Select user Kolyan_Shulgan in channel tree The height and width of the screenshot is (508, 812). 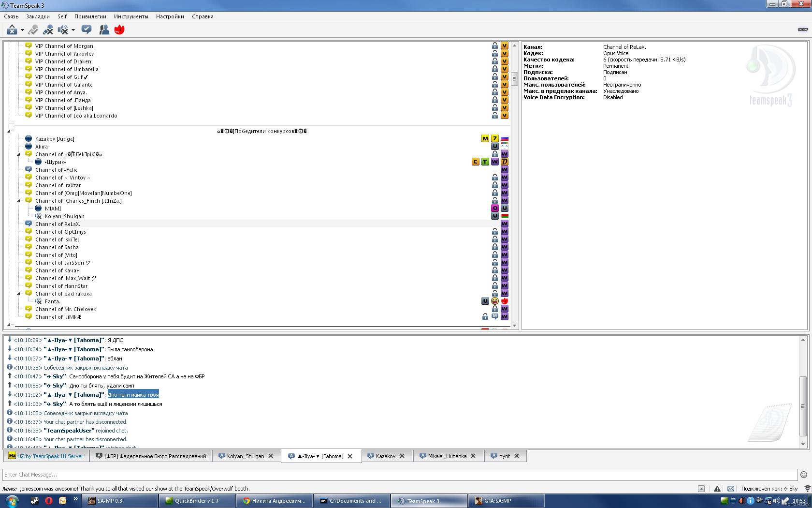[x=65, y=216]
